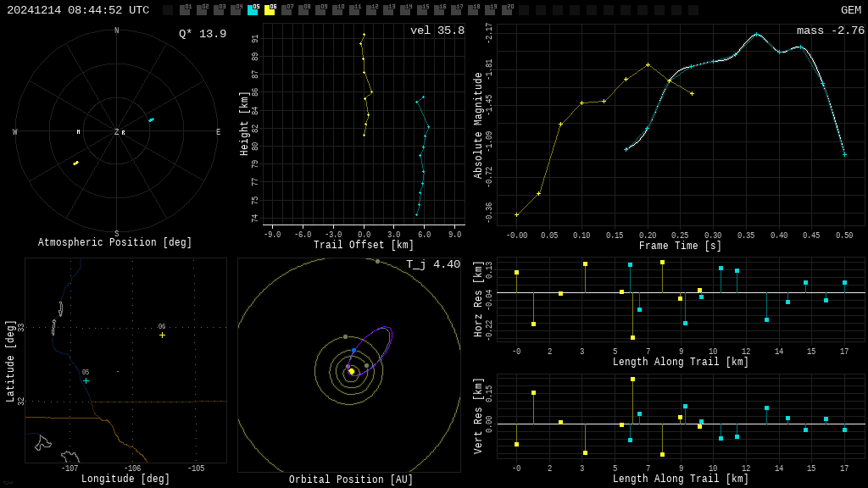The width and height of the screenshot is (868, 488).
Task: Click cyan meteor streak in polar sky plot
Action: pos(151,119)
